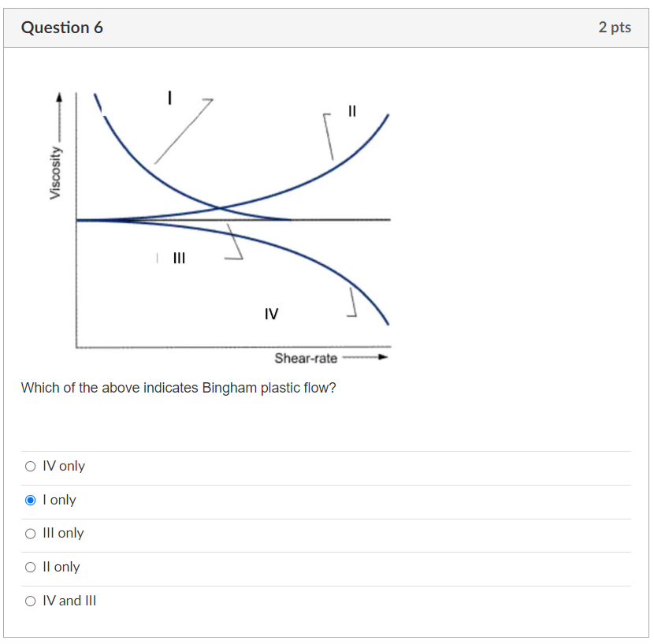The image size is (654, 644).
Task: Click the Shear-rate axis label
Action: 306,358
